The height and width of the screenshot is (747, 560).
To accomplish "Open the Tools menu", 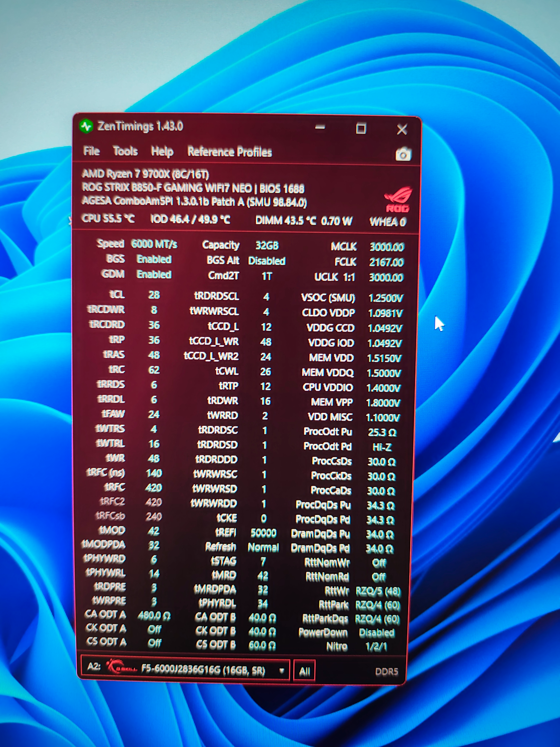I will 125,151.
